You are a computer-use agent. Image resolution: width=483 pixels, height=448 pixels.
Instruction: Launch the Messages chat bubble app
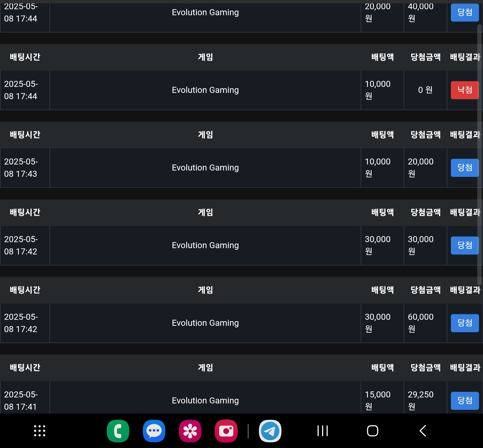click(154, 431)
